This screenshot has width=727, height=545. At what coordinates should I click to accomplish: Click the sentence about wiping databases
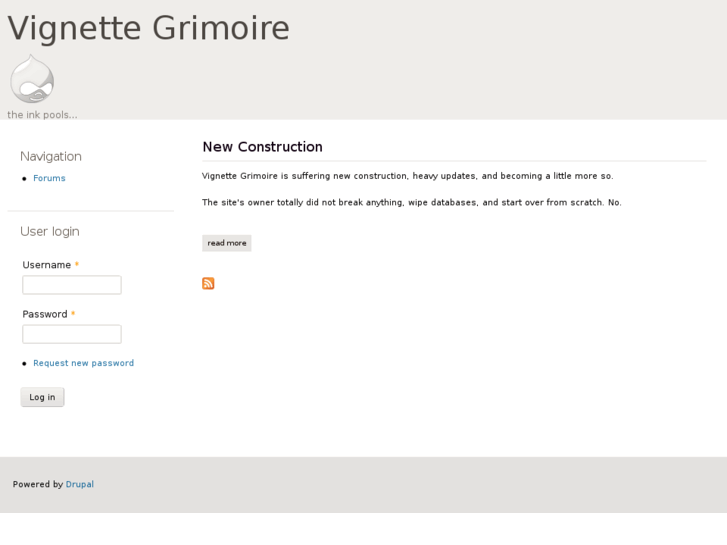click(411, 202)
